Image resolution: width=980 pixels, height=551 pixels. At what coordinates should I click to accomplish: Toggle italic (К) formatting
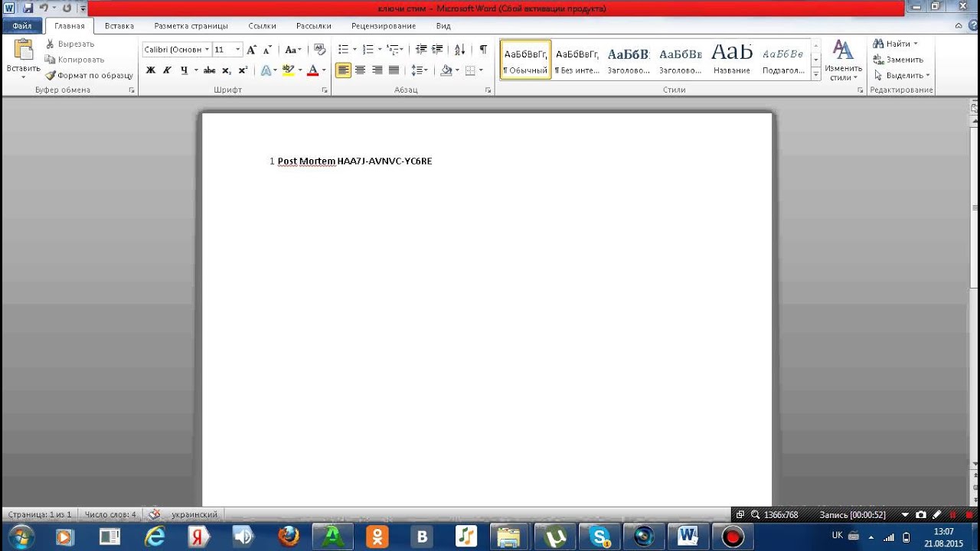coord(167,70)
